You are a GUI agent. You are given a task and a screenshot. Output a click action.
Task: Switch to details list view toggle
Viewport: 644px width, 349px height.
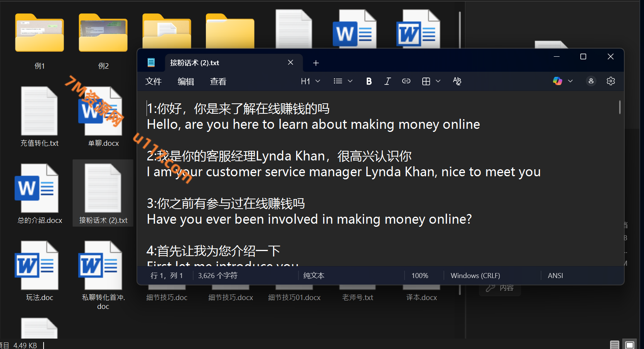click(x=615, y=344)
